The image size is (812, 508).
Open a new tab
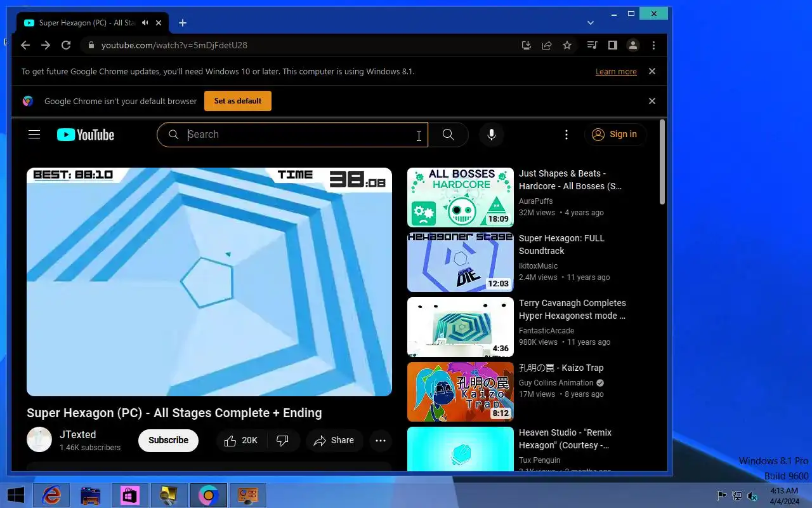pyautogui.click(x=183, y=23)
